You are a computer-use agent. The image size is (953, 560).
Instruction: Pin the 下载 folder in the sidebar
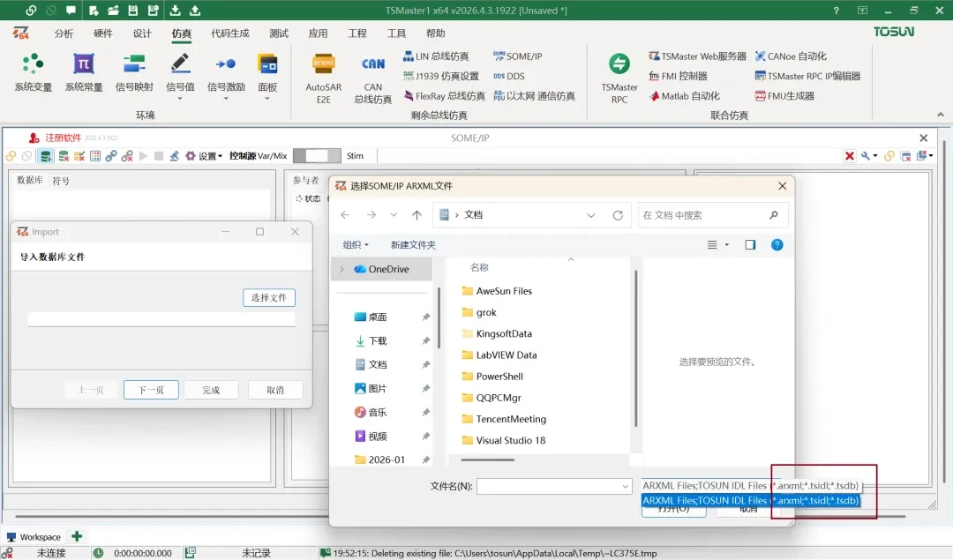tap(424, 340)
